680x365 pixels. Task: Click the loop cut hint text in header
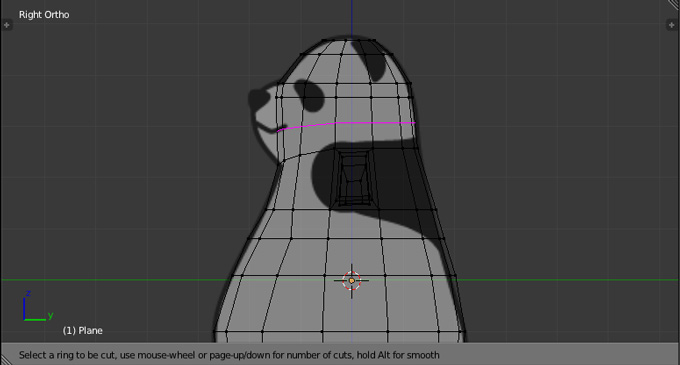point(229,355)
